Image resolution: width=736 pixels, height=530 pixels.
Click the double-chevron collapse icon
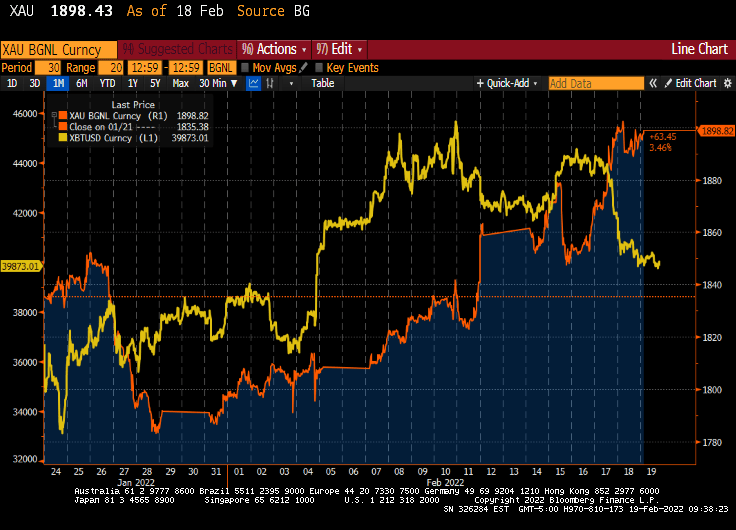pos(653,83)
